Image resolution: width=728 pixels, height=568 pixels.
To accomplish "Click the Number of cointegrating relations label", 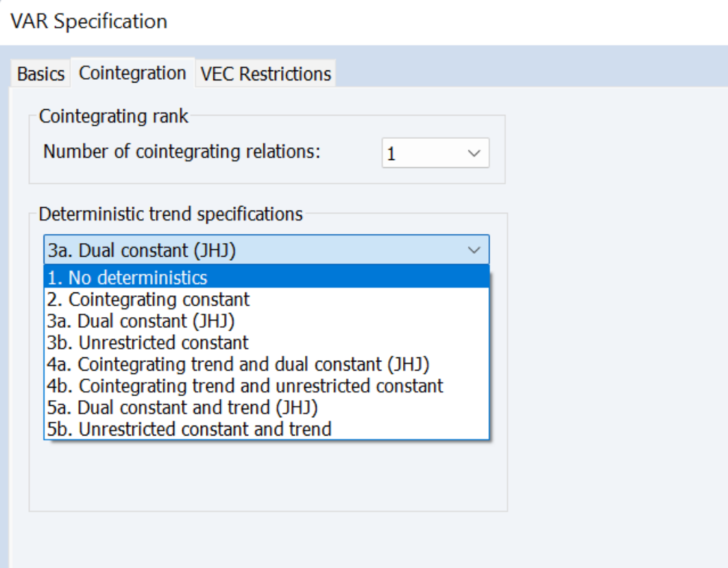I will [x=182, y=152].
